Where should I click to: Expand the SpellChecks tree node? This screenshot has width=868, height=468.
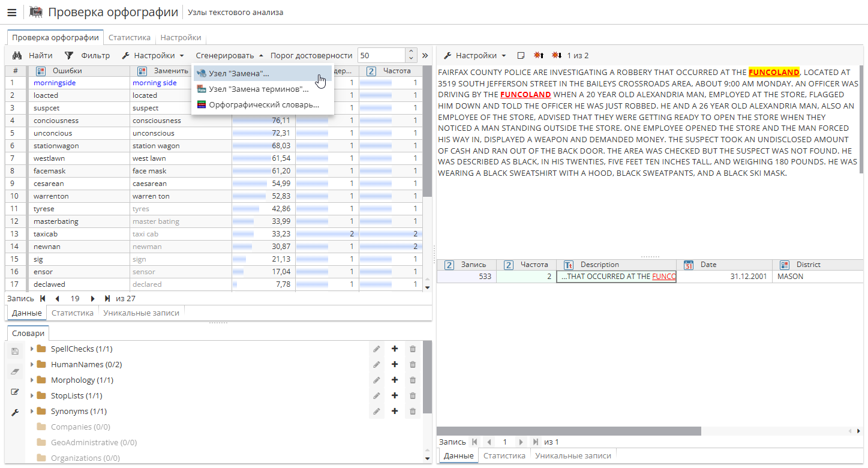click(x=32, y=349)
